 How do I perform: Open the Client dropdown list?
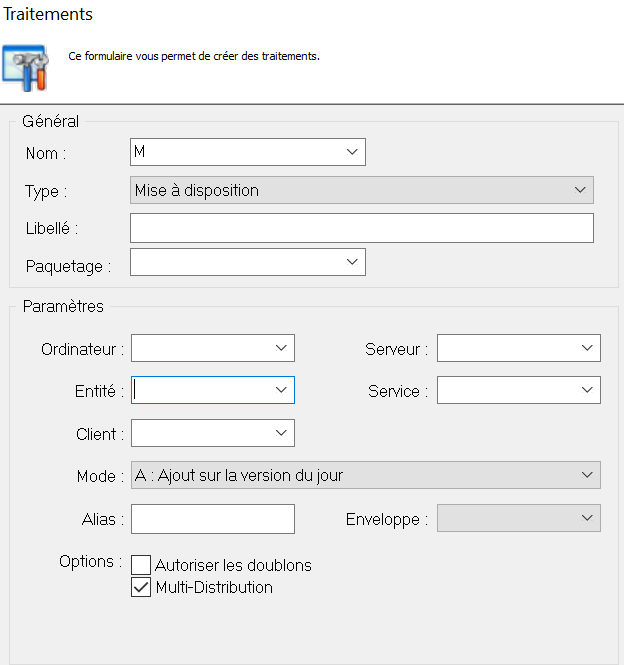(281, 434)
